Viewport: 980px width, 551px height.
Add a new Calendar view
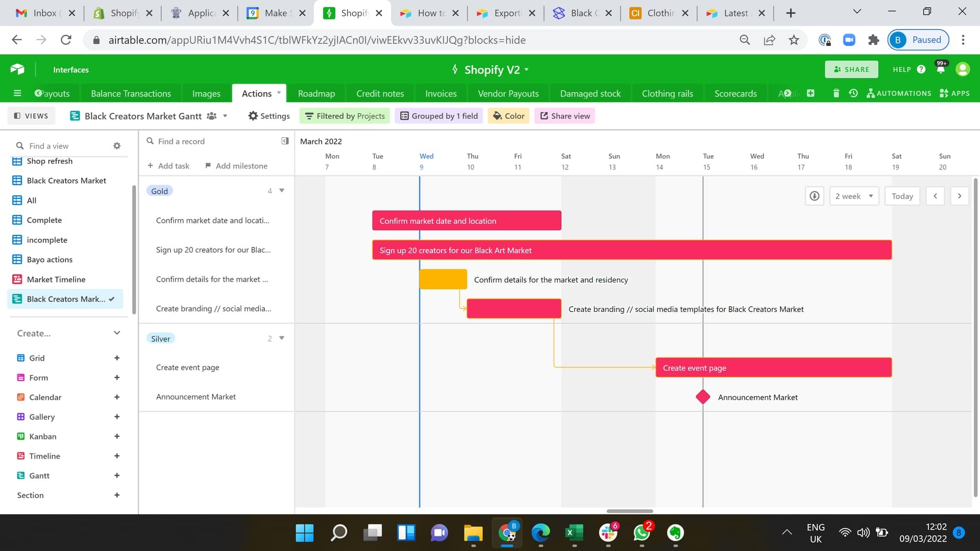[x=117, y=397]
